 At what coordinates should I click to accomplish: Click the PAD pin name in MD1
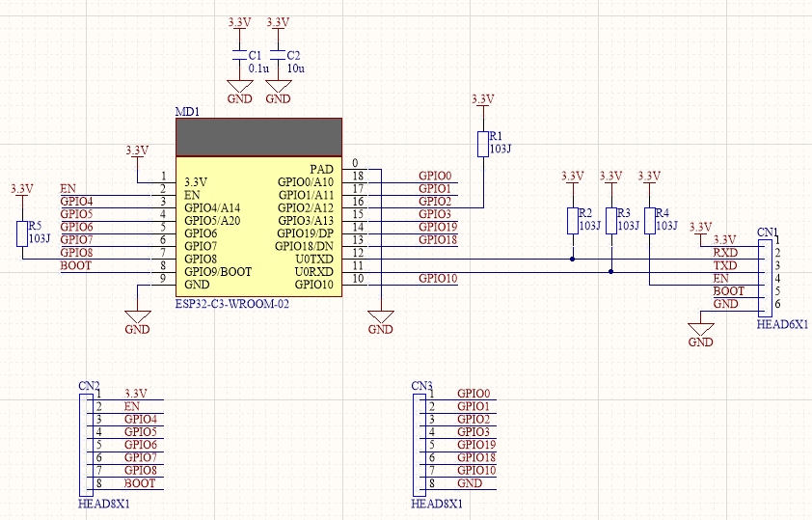321,170
